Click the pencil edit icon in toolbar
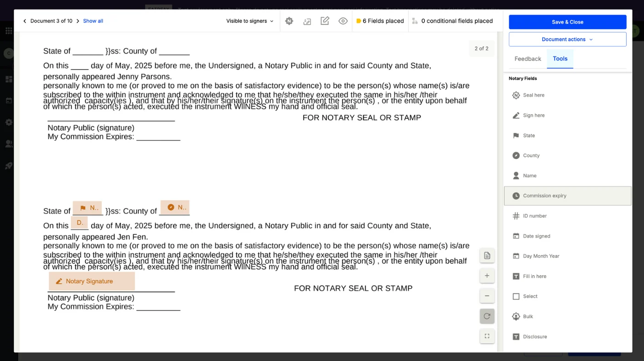Screen dimensions: 644x361 pos(325,21)
